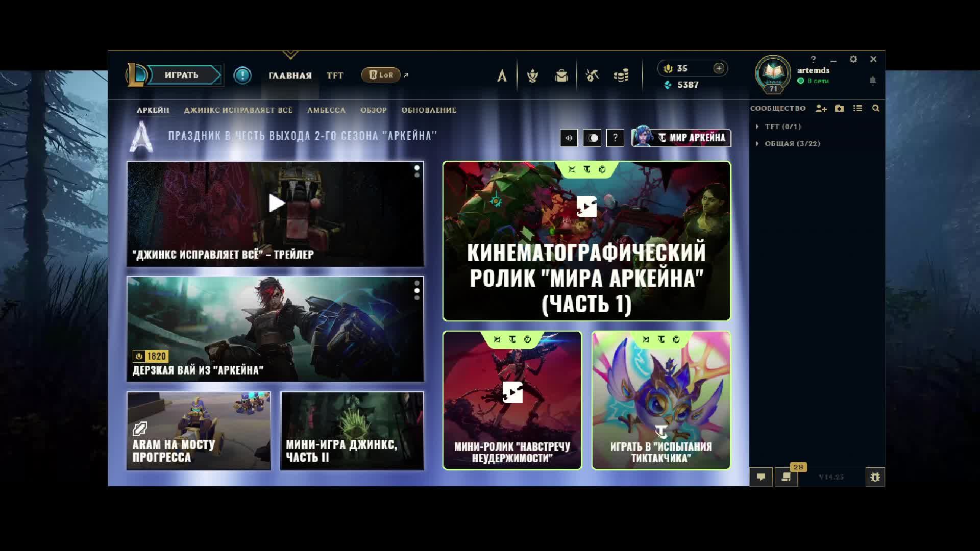Click the plus to buy RP
This screenshot has height=551, width=980.
(x=719, y=68)
